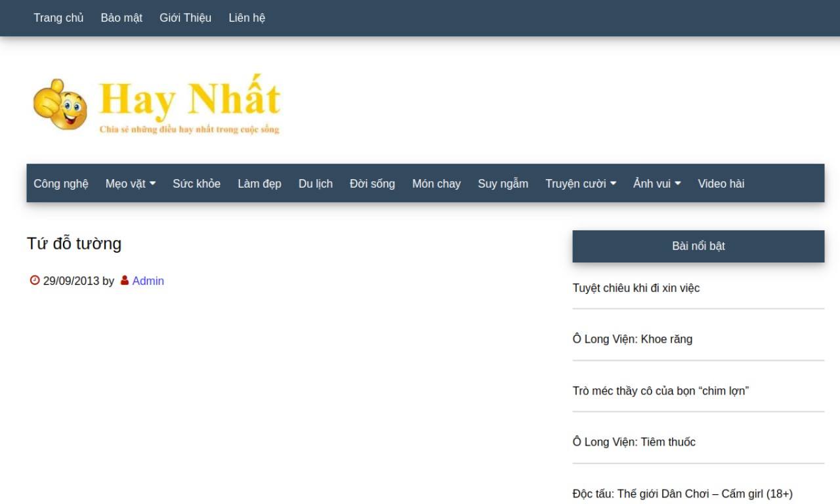Open the Liên hệ top menu item

tap(247, 18)
